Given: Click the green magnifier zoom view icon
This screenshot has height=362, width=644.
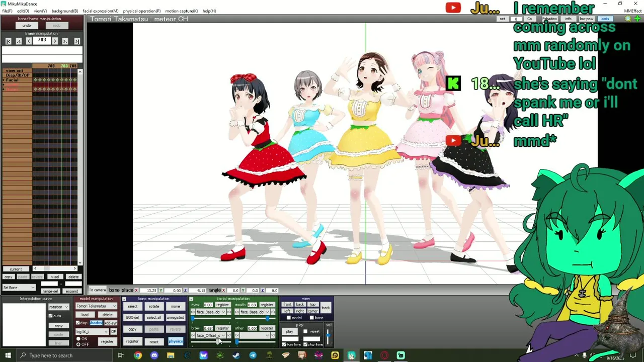Looking at the screenshot, I should 628,19.
